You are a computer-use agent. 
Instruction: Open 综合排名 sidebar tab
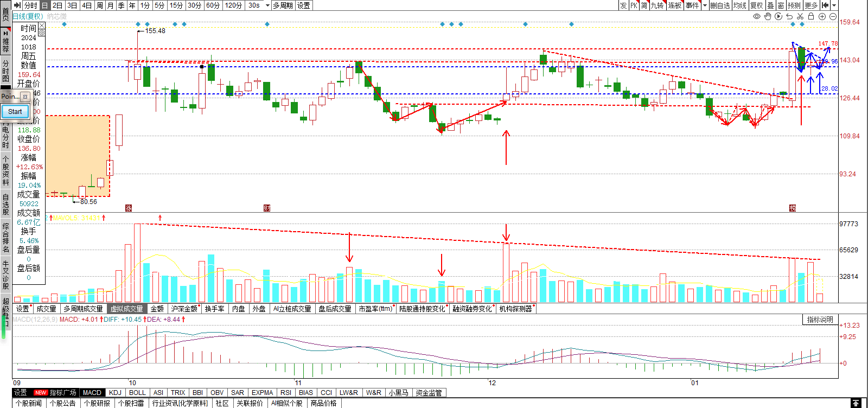[5, 238]
